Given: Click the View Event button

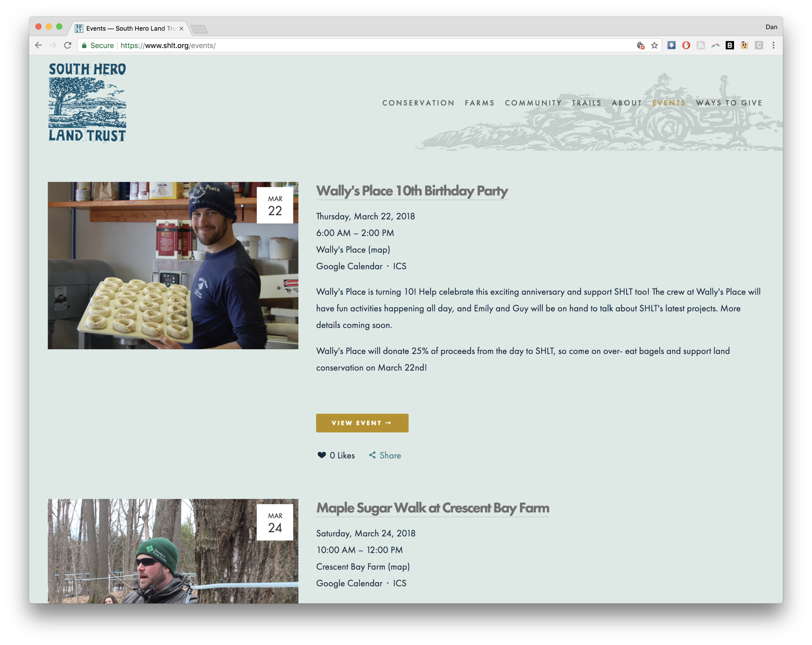Looking at the screenshot, I should [362, 423].
